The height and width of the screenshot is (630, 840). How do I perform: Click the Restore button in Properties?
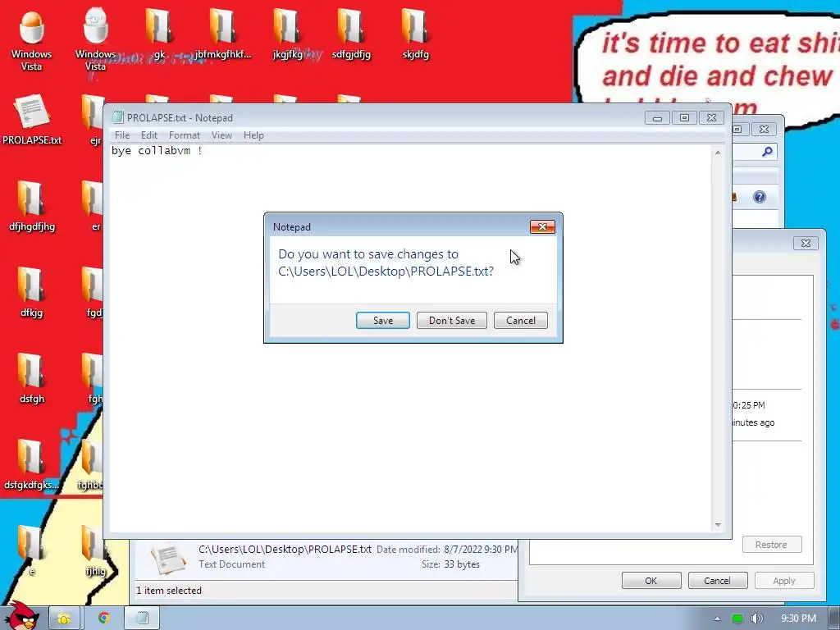pos(771,545)
